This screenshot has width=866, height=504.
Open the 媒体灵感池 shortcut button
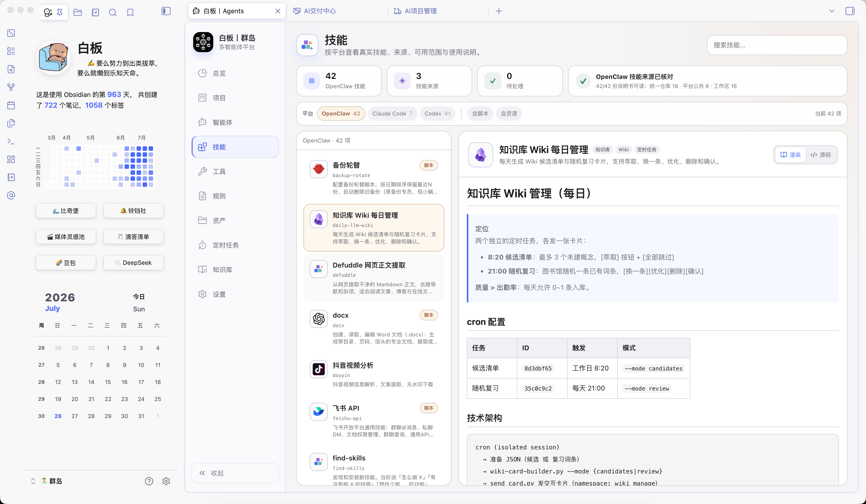click(x=66, y=237)
